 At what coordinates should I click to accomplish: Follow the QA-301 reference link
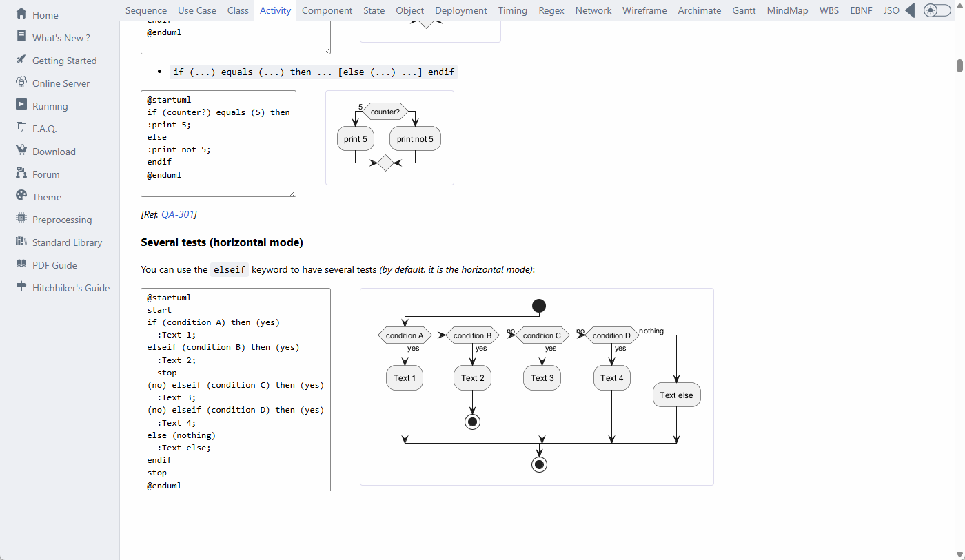178,214
